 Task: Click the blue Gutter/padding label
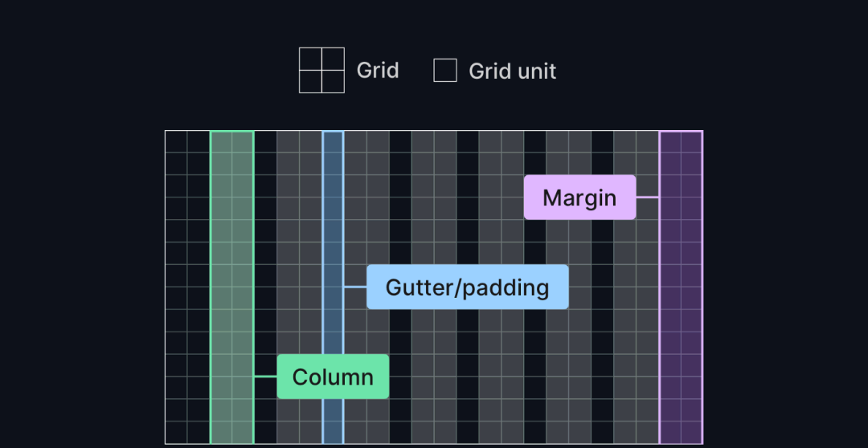[467, 287]
